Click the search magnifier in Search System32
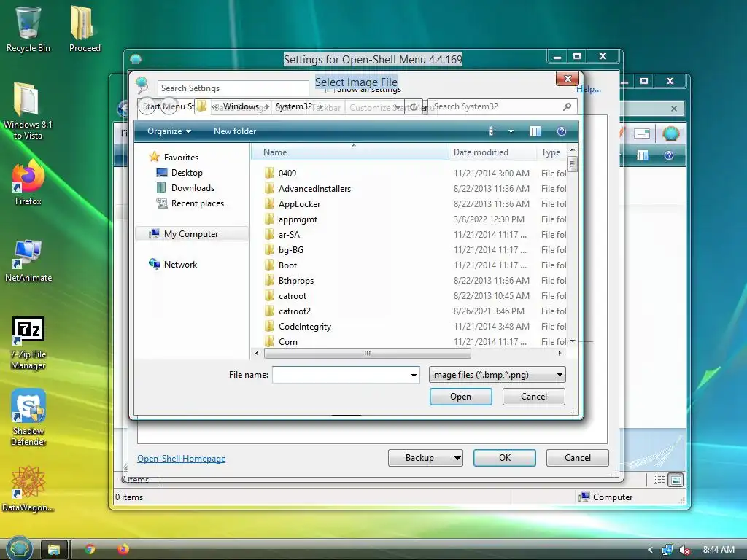The height and width of the screenshot is (560, 747). (567, 106)
